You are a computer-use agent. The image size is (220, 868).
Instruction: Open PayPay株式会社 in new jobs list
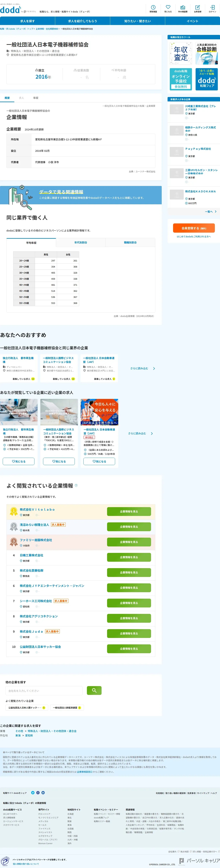click(198, 149)
